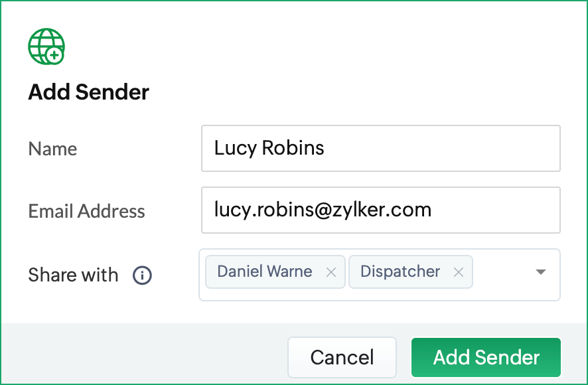Viewport: 588px width, 385px height.
Task: Click the Email Address label
Action: click(x=87, y=211)
